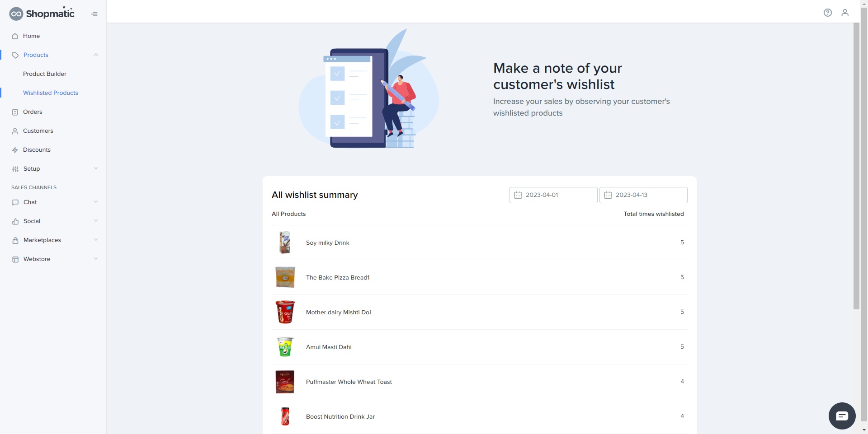Select the 'Soy milky Drink' product name
Screen dimensions: 868x434
(328, 243)
